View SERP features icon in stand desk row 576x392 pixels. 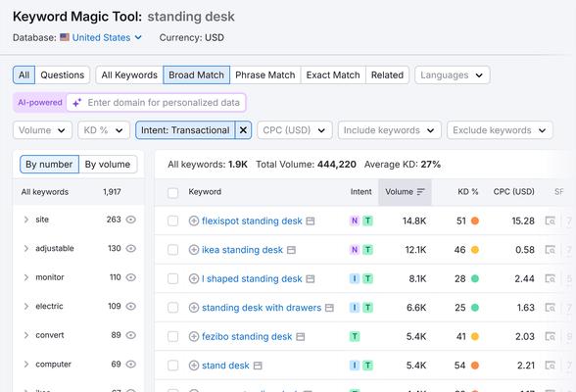551,366
